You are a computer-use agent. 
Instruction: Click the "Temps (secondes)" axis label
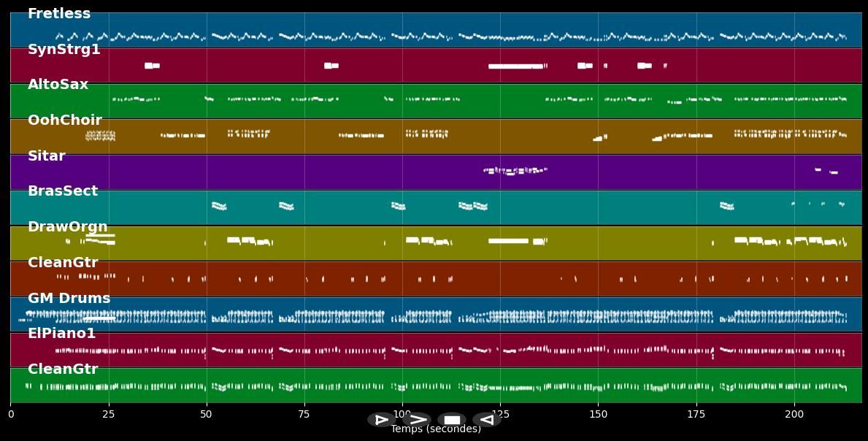point(436,429)
